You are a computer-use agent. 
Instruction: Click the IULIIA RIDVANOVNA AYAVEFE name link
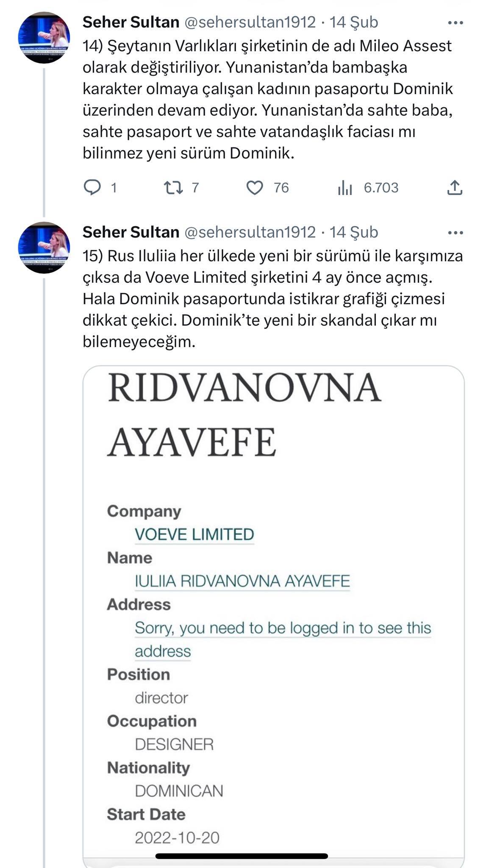(242, 581)
